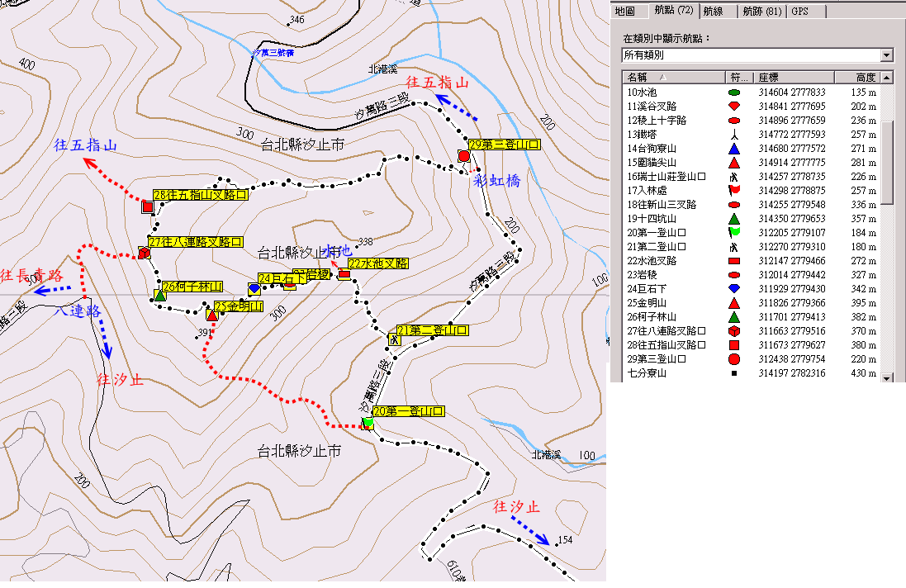Switch to the 航跡 (81) tracks tab
Viewport: 906px width, 588px height.
761,12
